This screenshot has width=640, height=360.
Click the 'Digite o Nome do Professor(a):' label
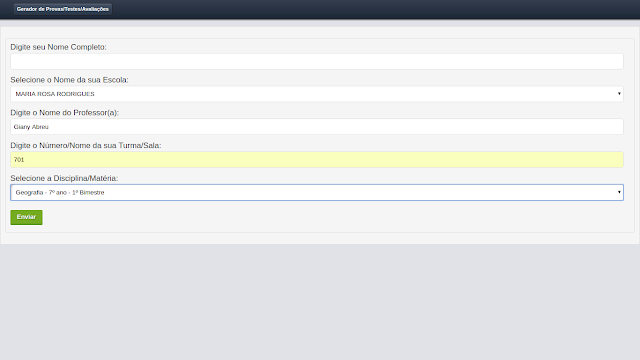64,113
